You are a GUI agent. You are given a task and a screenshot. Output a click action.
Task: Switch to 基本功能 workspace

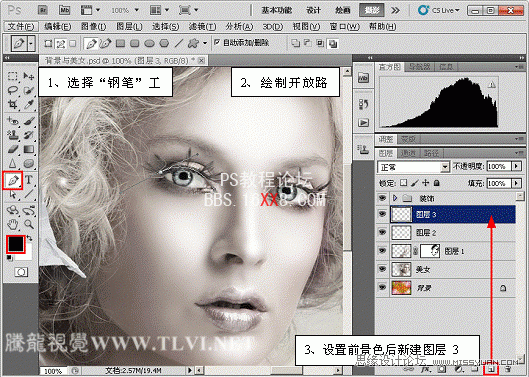[277, 10]
